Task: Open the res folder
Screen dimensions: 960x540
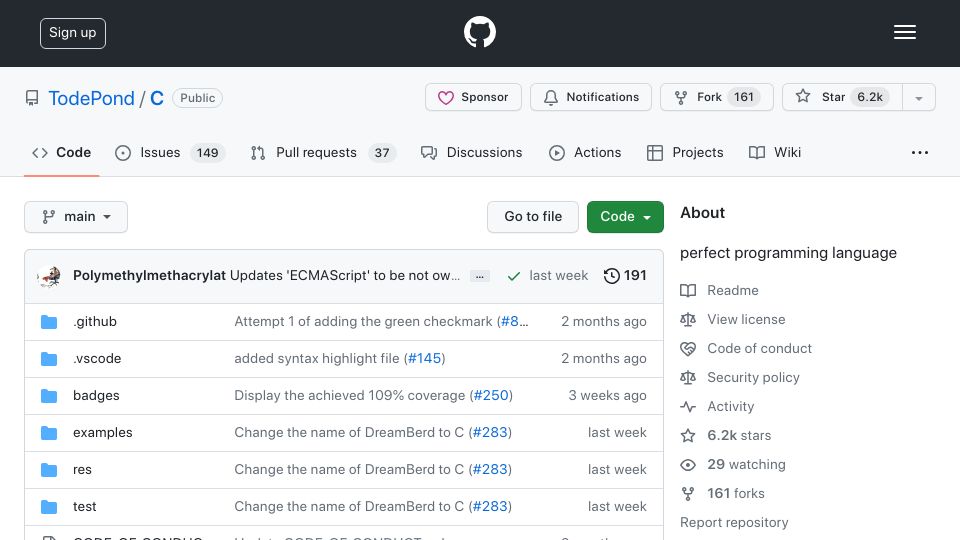Action: point(82,470)
